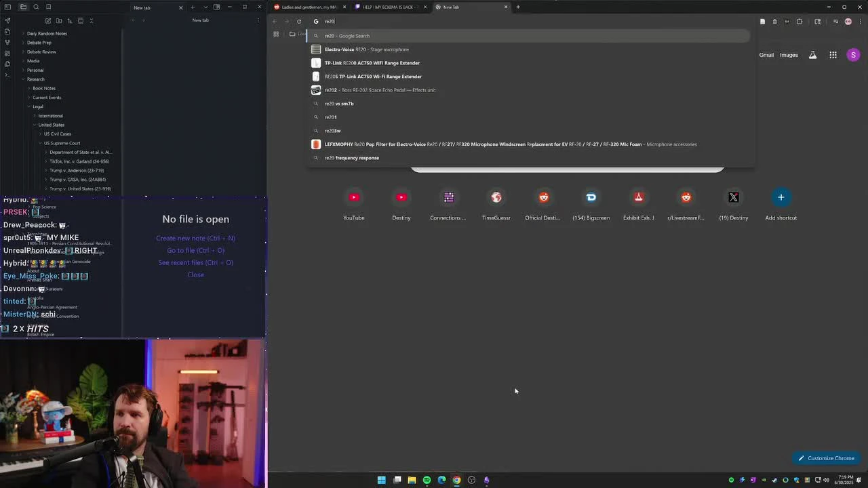
Task: Open (19) Destiny X shortcut
Action: click(x=733, y=205)
